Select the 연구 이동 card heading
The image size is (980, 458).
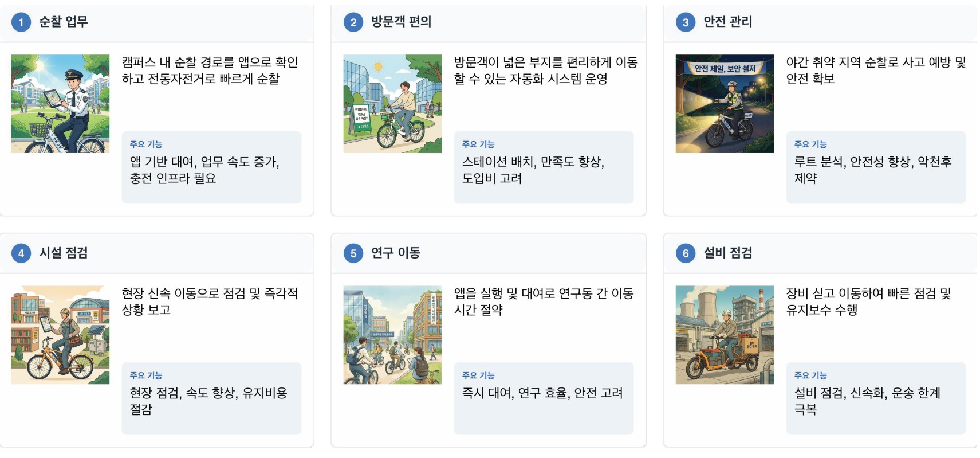[x=395, y=253]
